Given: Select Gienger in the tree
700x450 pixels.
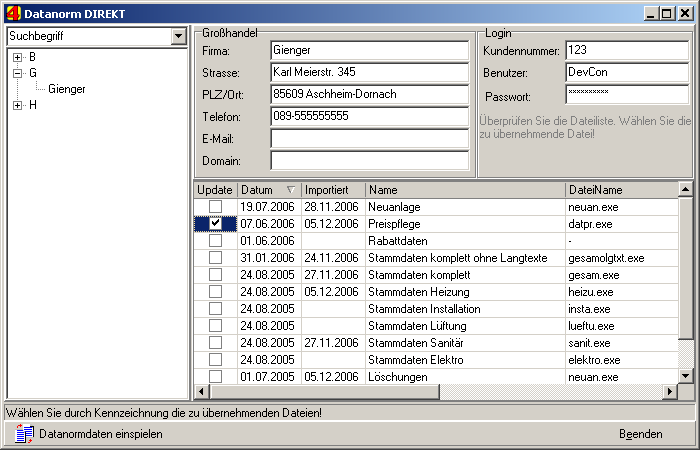Looking at the screenshot, I should (66, 89).
